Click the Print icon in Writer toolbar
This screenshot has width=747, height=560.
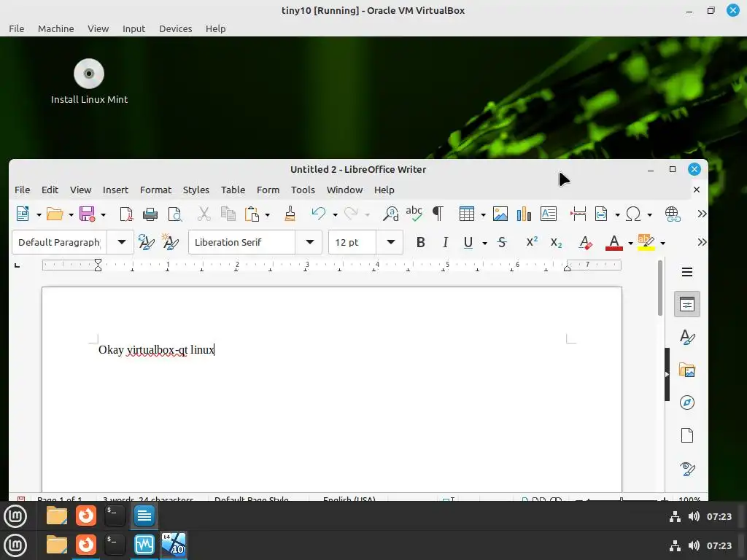point(150,214)
